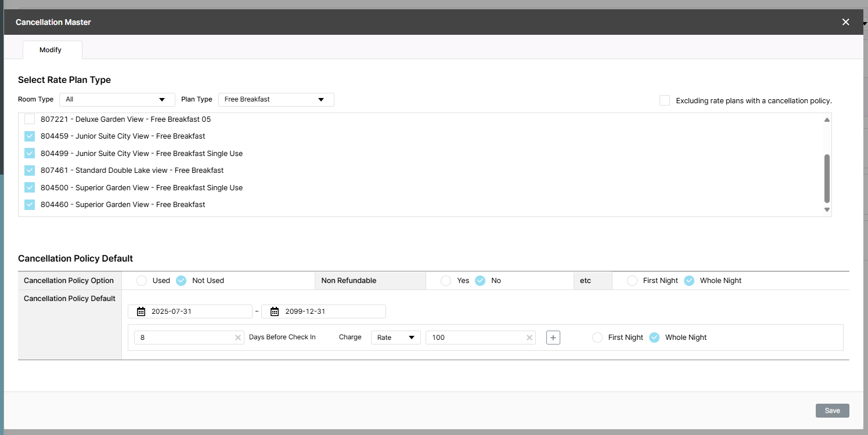
Task: Open the end date calendar icon
Action: click(275, 311)
